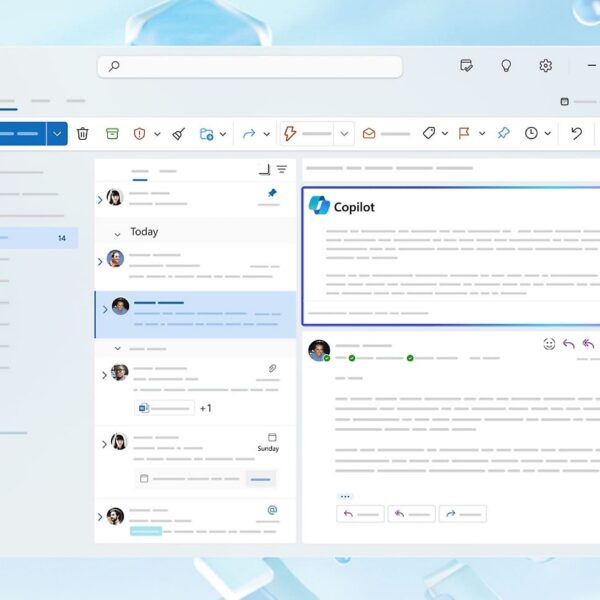Viewport: 600px width, 600px height.
Task: Click the Categorize tag icon
Action: [429, 133]
